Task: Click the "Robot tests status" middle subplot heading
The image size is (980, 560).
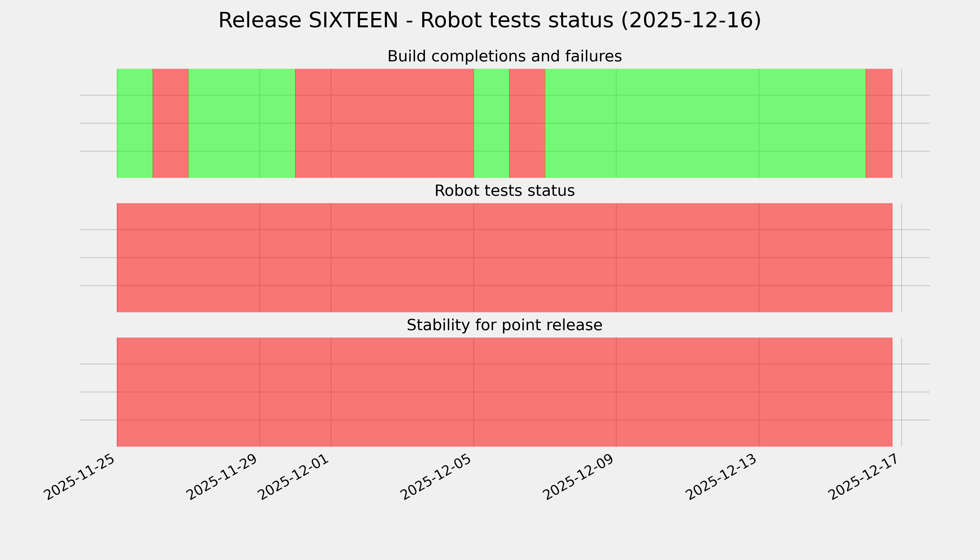Action: [504, 191]
